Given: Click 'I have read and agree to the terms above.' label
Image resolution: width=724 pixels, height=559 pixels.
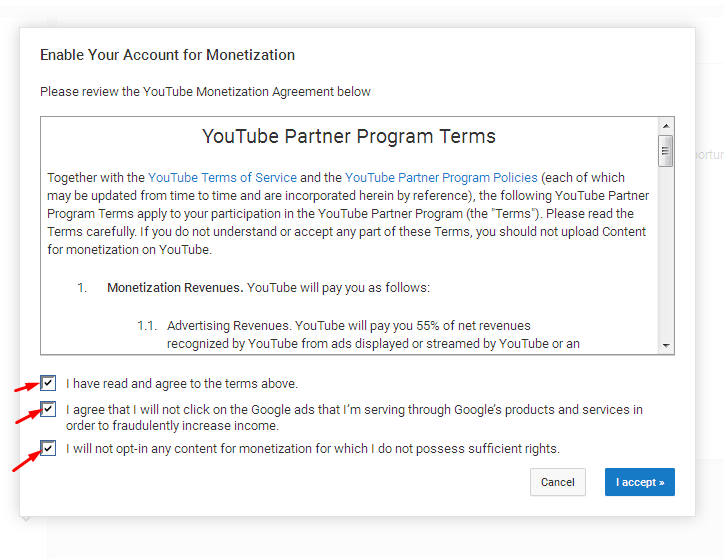Looking at the screenshot, I should 181,384.
